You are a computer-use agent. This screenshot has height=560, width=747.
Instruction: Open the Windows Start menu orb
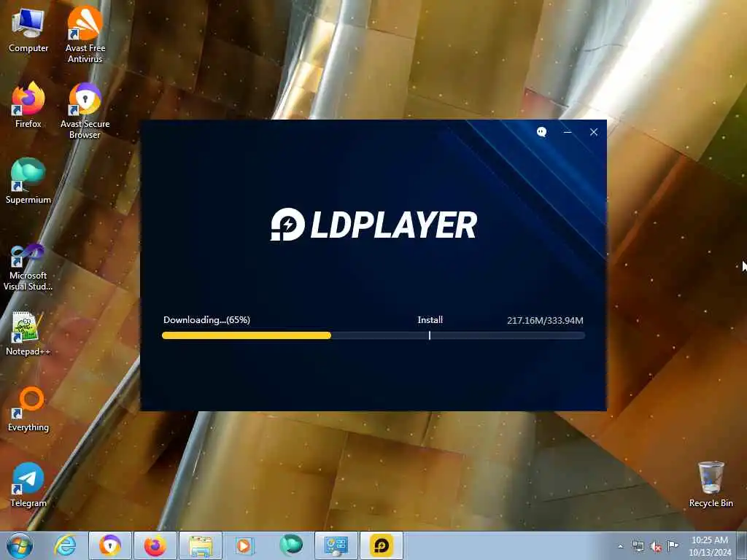tap(20, 545)
